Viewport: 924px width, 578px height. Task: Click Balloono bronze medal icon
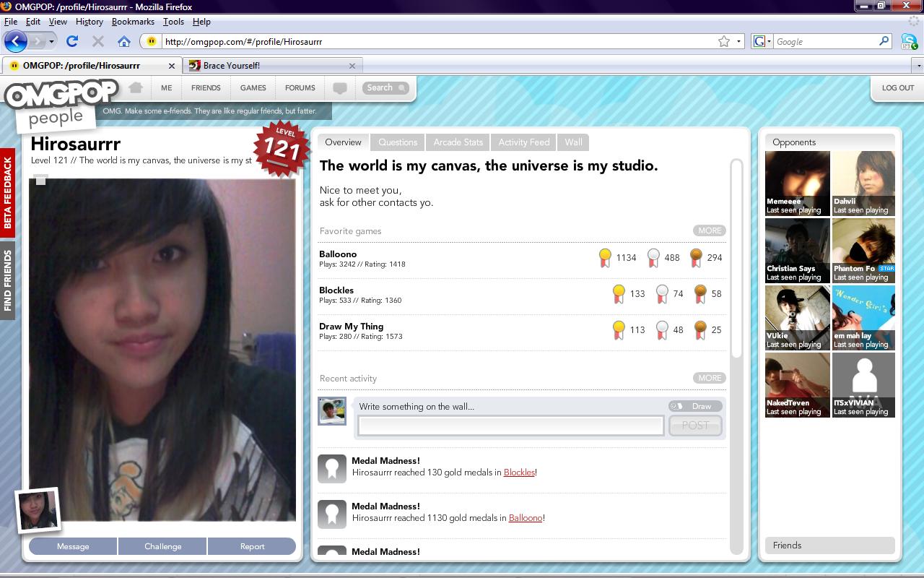[x=696, y=257]
